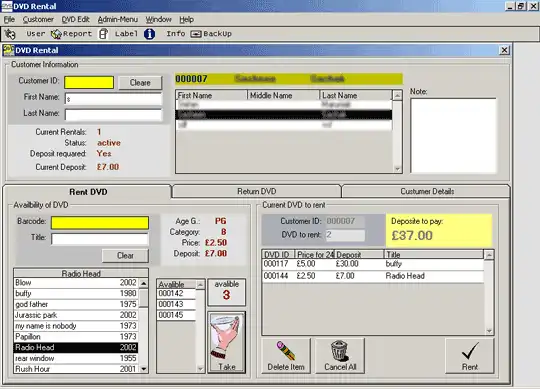This screenshot has width=540, height=389.
Task: Close the inner DVD Rental window
Action: 504,50
